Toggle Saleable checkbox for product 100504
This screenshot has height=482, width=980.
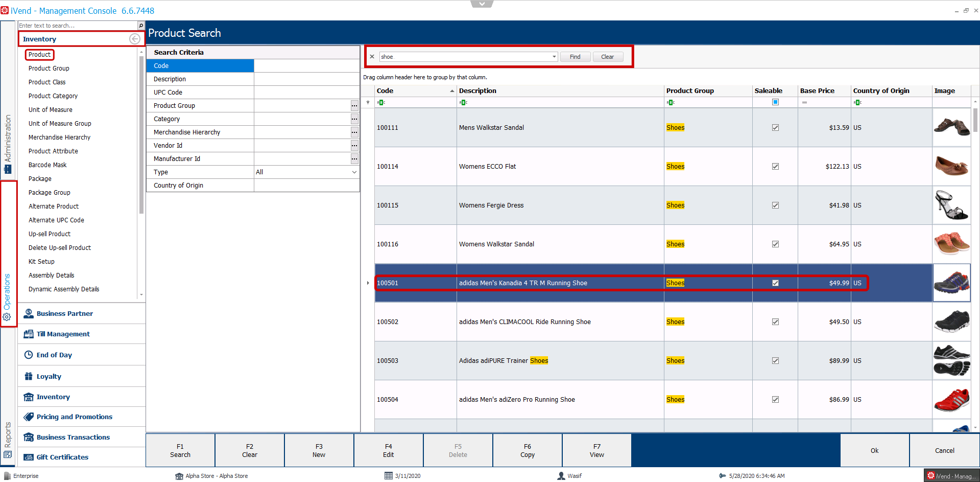pyautogui.click(x=775, y=400)
